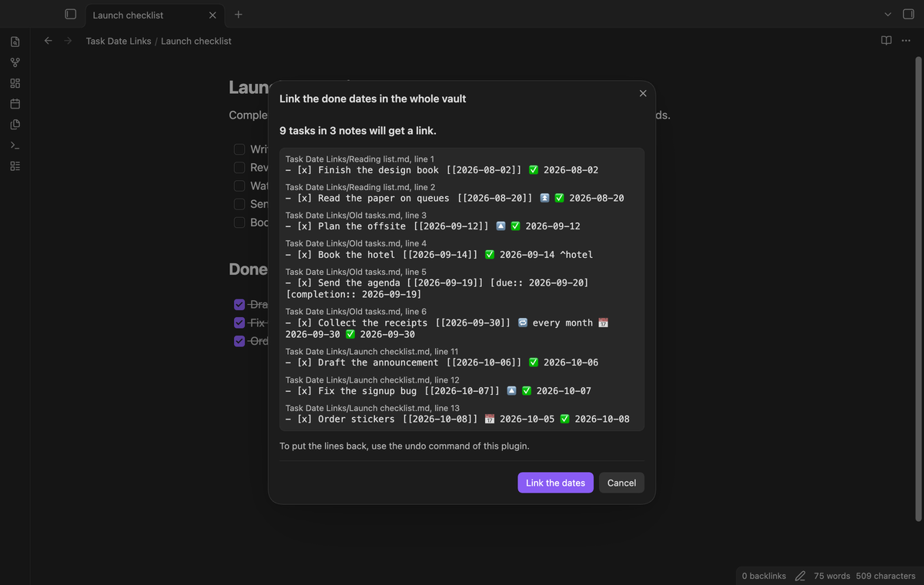
Task: Click 'Launch checklist.md, line 11' path
Action: click(372, 351)
